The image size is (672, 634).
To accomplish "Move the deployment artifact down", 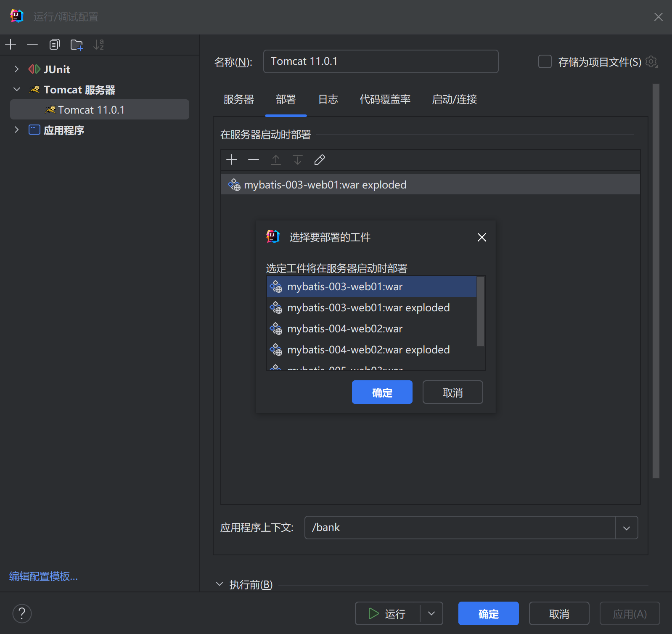I will click(x=298, y=160).
